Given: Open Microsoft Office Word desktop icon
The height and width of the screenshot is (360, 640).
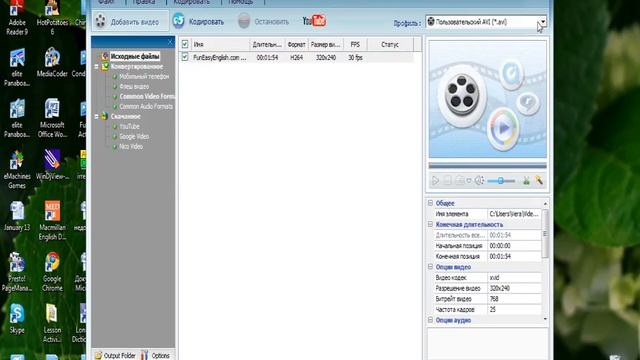Looking at the screenshot, I should click(52, 118).
